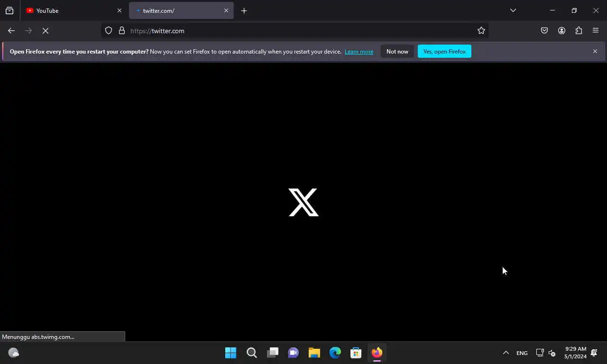Open Task View on taskbar
This screenshot has width=607, height=364.
click(x=273, y=353)
